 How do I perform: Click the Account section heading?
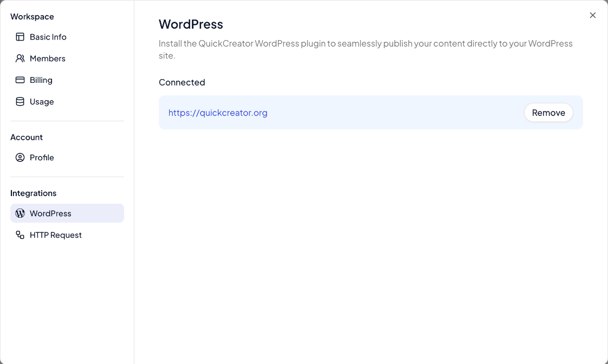[x=27, y=137]
